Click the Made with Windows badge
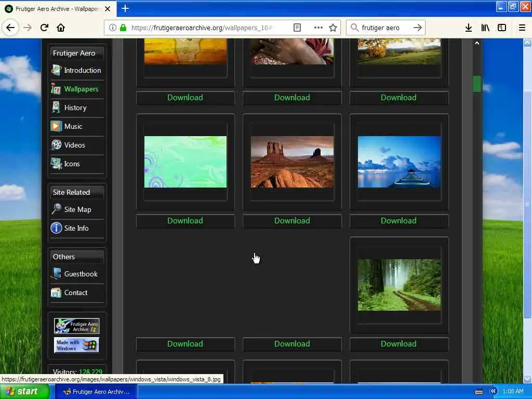 [77, 345]
